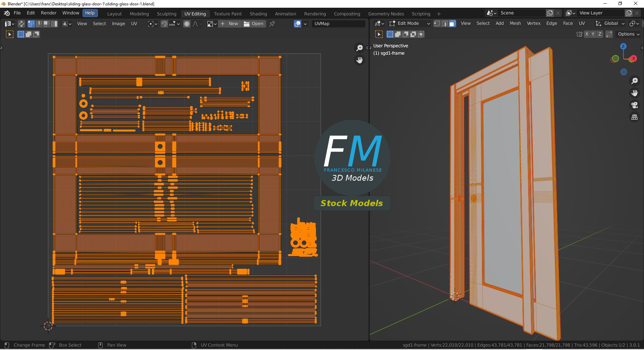
Task: Select vertex select mode in 3D viewport
Action: tap(437, 23)
